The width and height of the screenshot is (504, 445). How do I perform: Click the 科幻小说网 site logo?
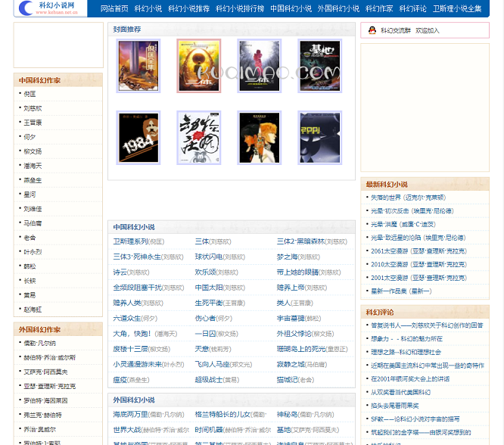coord(50,8)
